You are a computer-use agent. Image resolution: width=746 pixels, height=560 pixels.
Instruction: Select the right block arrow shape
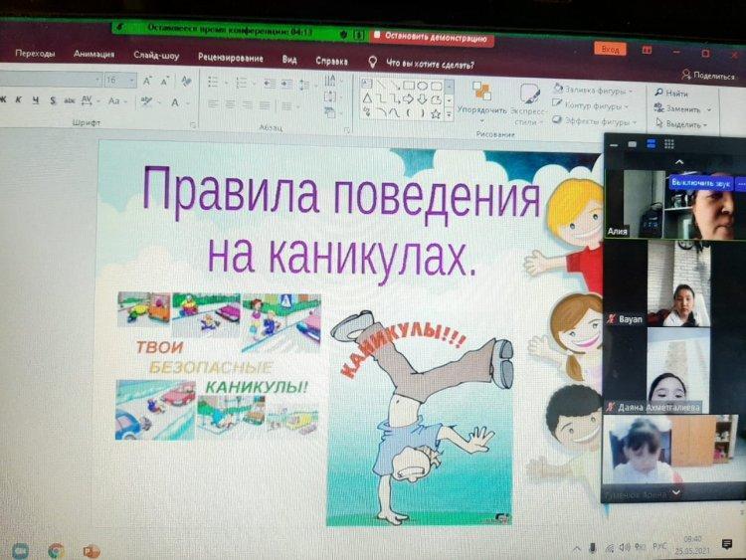tap(409, 99)
